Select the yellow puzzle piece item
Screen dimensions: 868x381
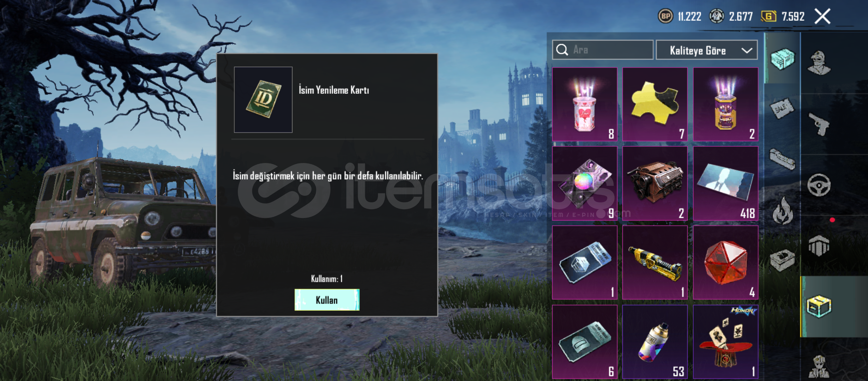[655, 104]
